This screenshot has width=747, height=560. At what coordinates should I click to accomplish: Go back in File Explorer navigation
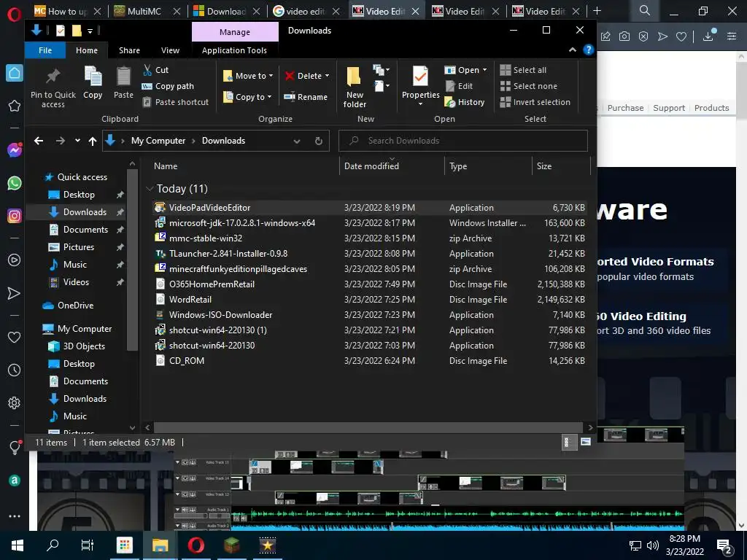coord(39,141)
